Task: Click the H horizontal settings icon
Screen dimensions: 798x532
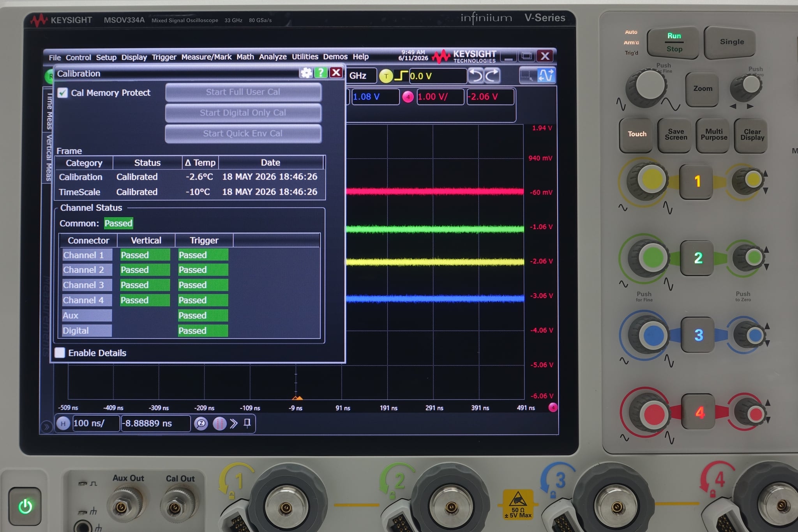Action: click(x=63, y=423)
